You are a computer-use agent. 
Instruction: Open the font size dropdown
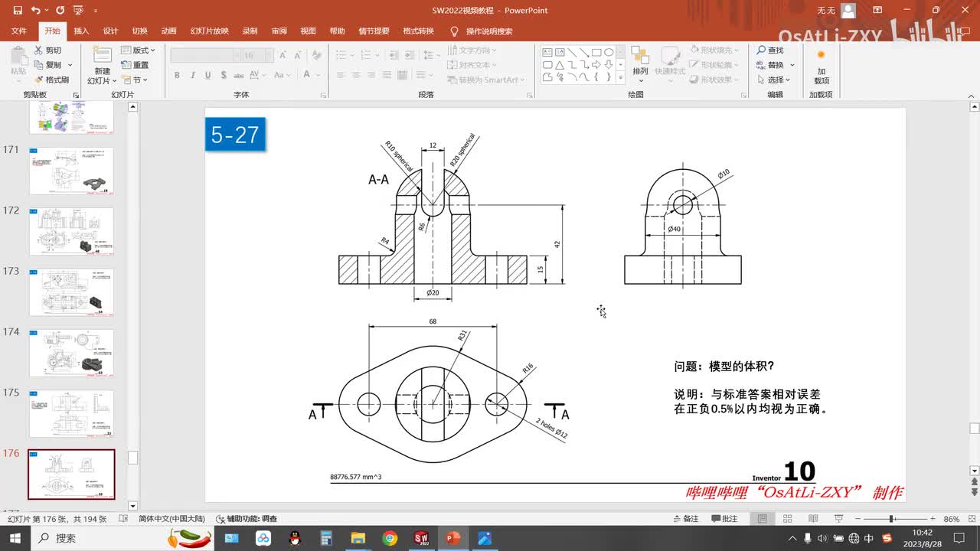(x=268, y=56)
